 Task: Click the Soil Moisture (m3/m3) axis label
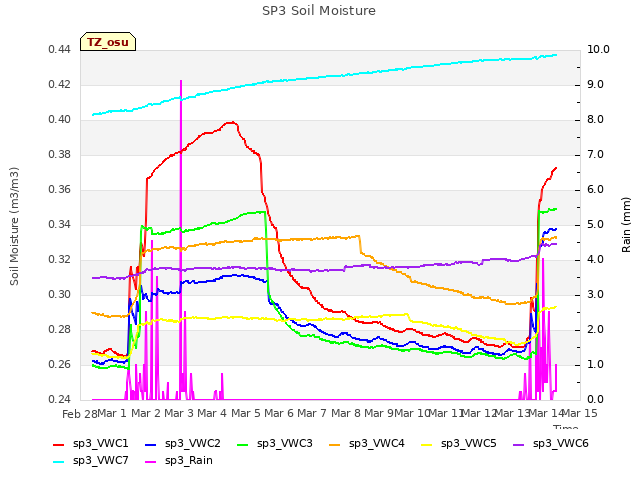(14, 226)
